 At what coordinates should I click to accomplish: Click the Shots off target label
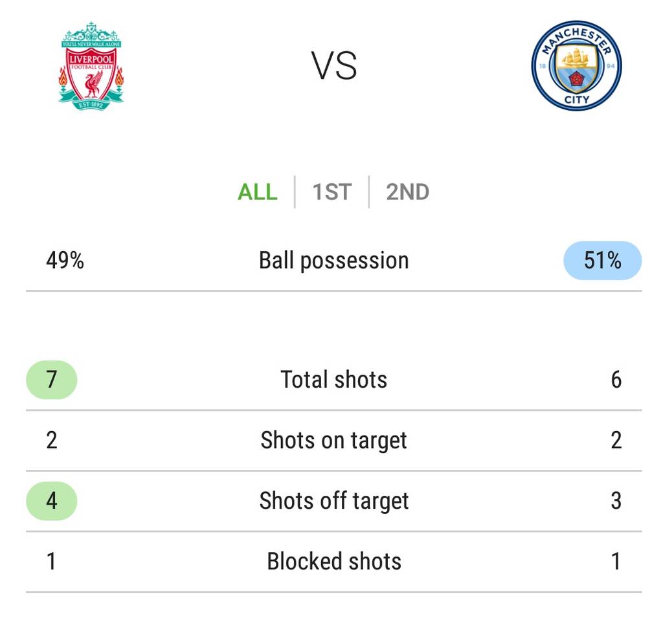tap(334, 500)
